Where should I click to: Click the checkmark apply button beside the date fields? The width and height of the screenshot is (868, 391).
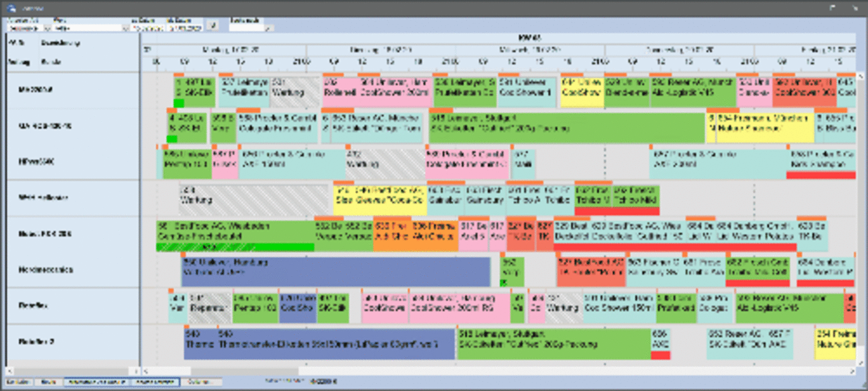tap(213, 25)
